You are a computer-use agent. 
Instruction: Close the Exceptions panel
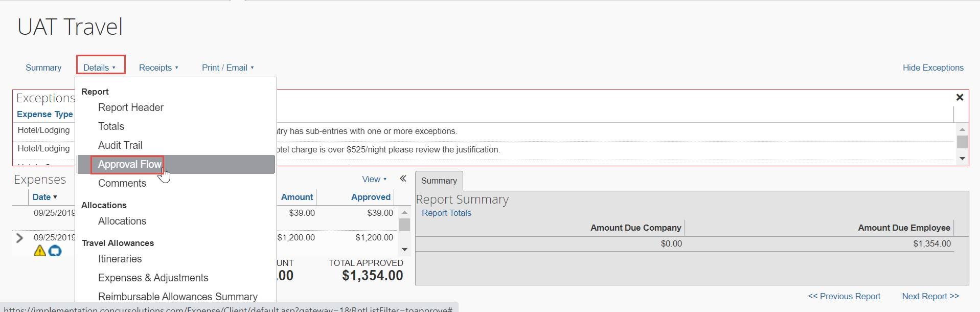pyautogui.click(x=960, y=97)
